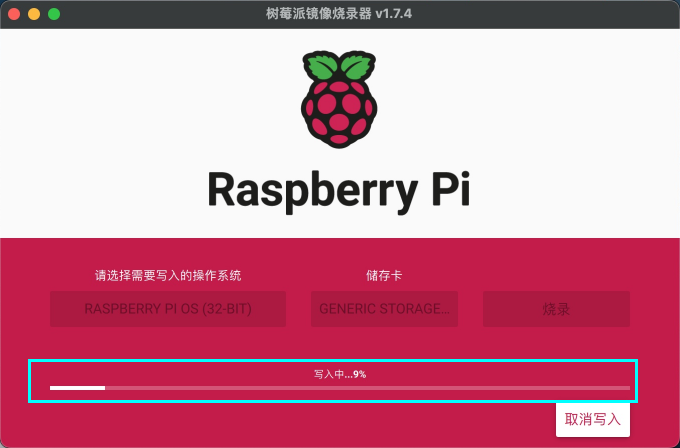
Task: Click the red berry body of the logo
Action: pyautogui.click(x=340, y=112)
